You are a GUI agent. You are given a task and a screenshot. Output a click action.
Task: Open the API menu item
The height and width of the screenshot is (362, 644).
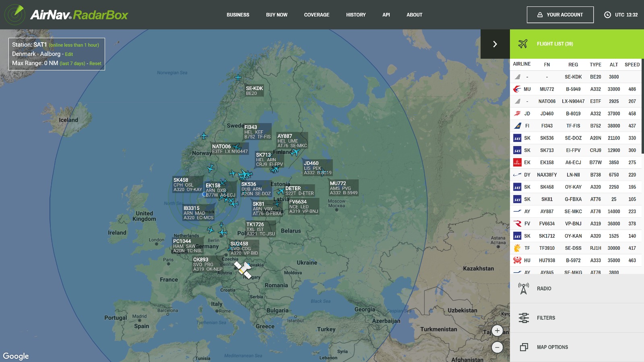click(386, 15)
